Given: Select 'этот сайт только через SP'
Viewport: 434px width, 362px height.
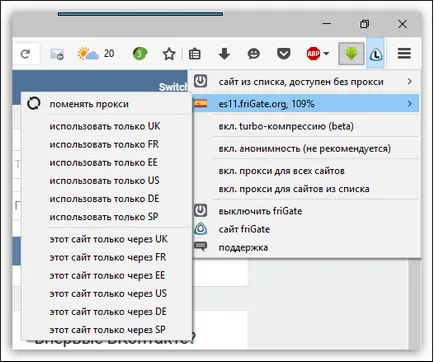Looking at the screenshot, I should tap(107, 330).
